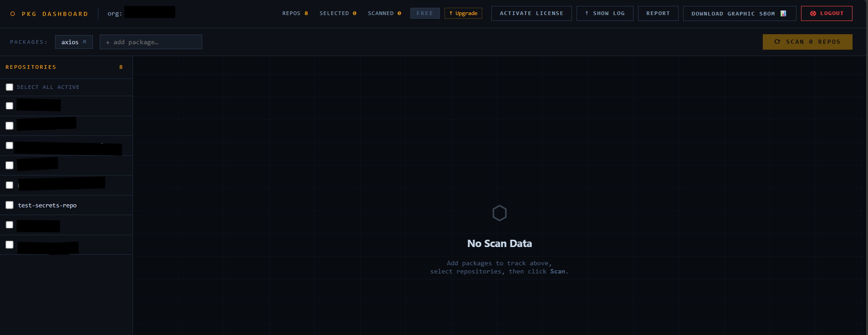Click the repositories count number 8
Image resolution: width=868 pixels, height=335 pixels.
[x=121, y=67]
